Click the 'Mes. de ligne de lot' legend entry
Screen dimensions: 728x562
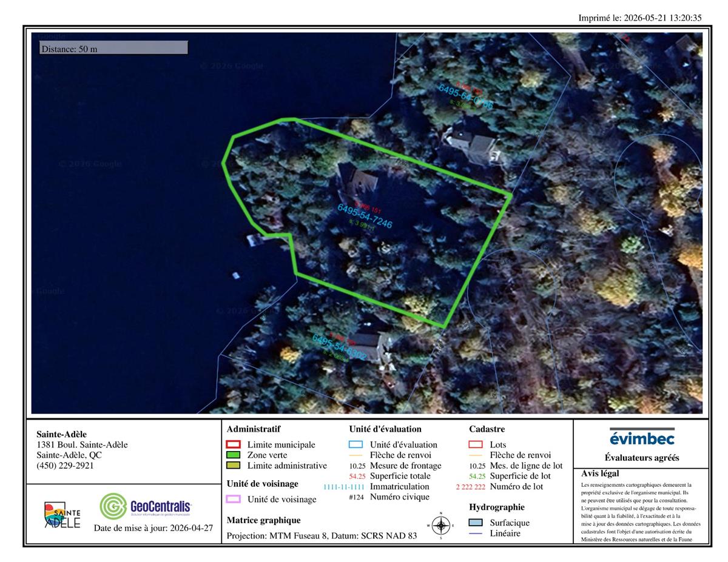tap(526, 466)
